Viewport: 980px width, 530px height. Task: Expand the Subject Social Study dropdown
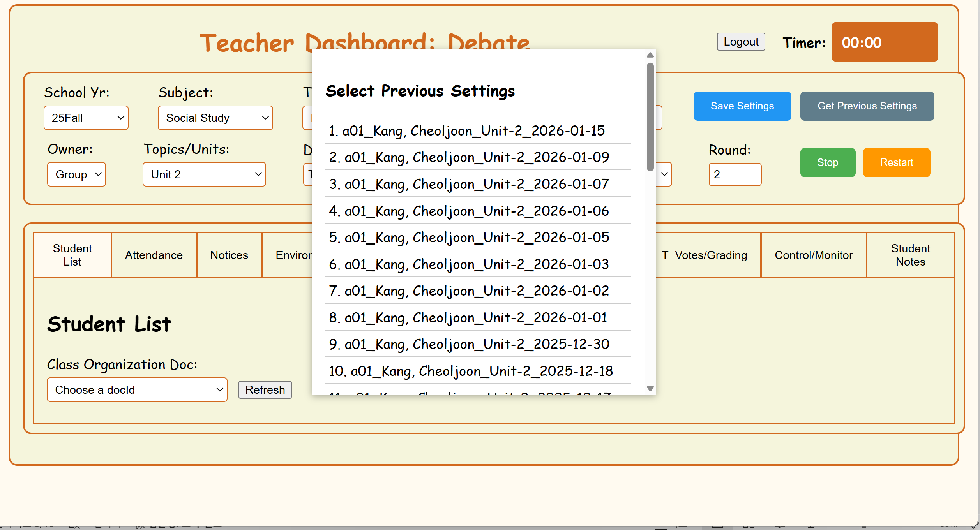click(x=215, y=118)
